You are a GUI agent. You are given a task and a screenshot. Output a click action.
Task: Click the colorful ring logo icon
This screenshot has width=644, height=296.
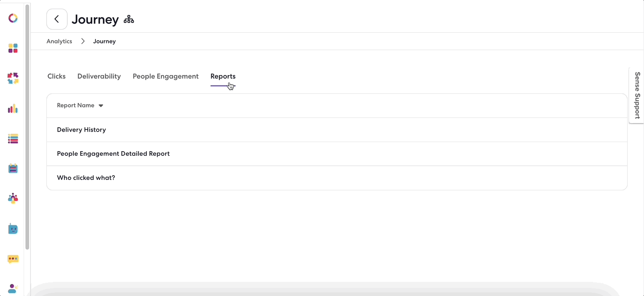point(13,18)
